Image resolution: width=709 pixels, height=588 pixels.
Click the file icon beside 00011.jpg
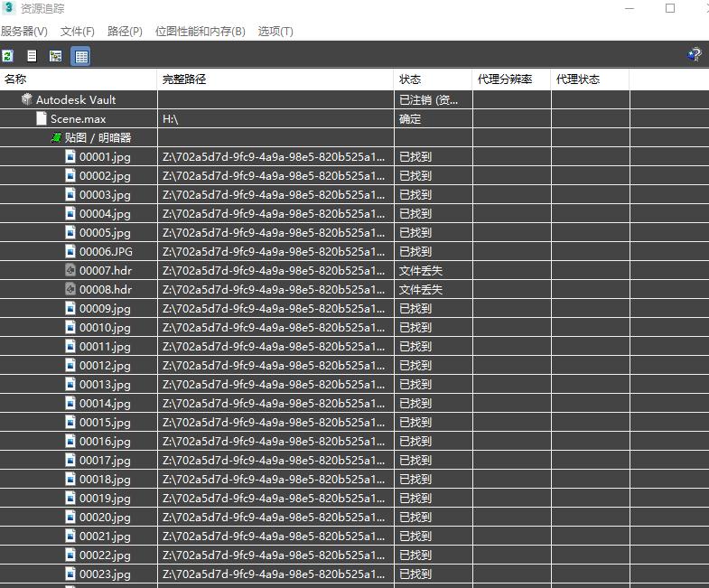[70, 347]
